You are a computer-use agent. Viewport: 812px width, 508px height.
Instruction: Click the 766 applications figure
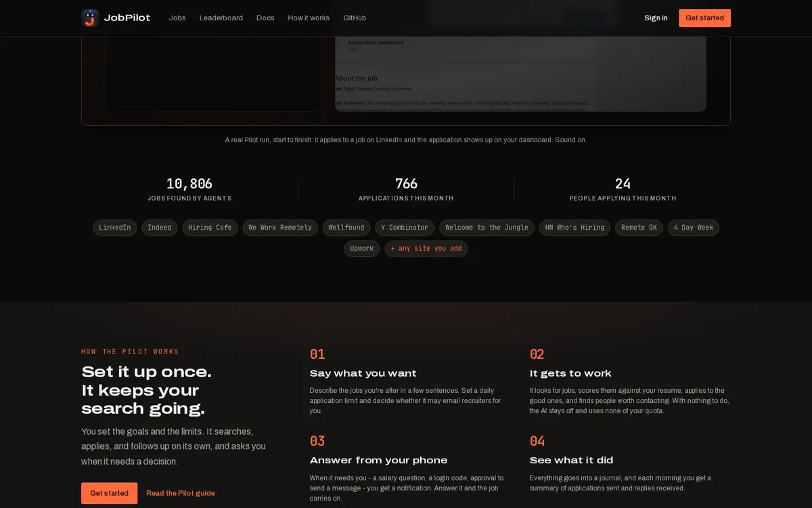406,184
